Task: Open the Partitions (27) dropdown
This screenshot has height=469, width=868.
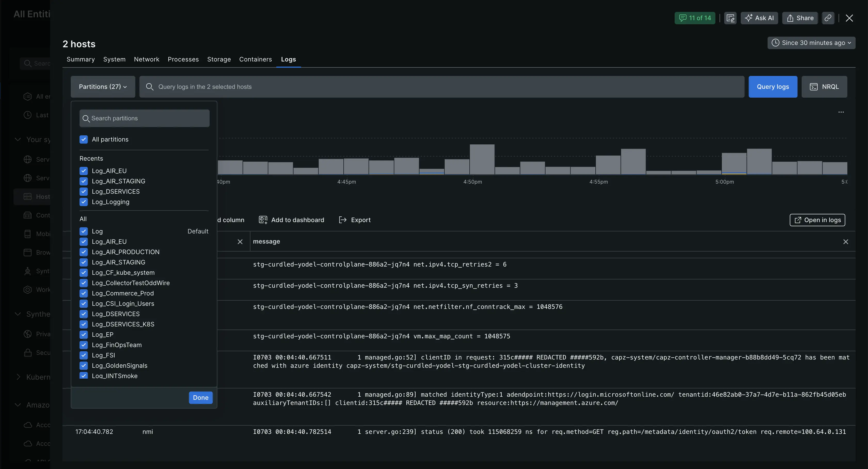Action: point(102,87)
